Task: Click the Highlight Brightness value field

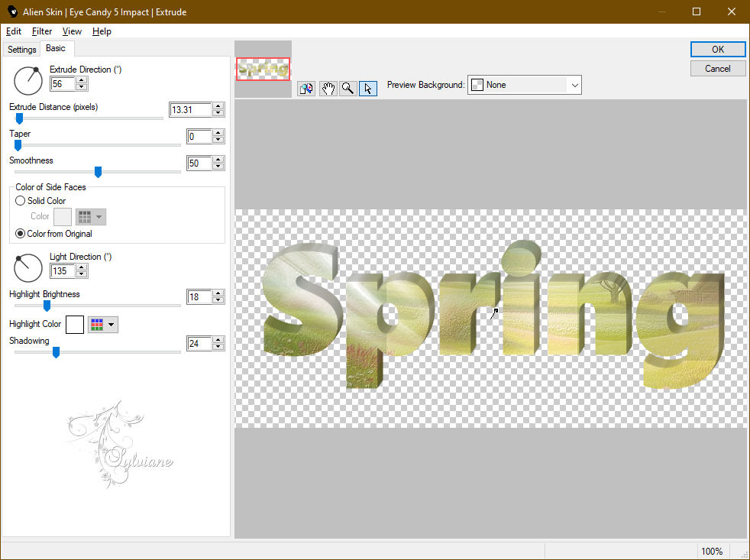Action: coord(199,296)
